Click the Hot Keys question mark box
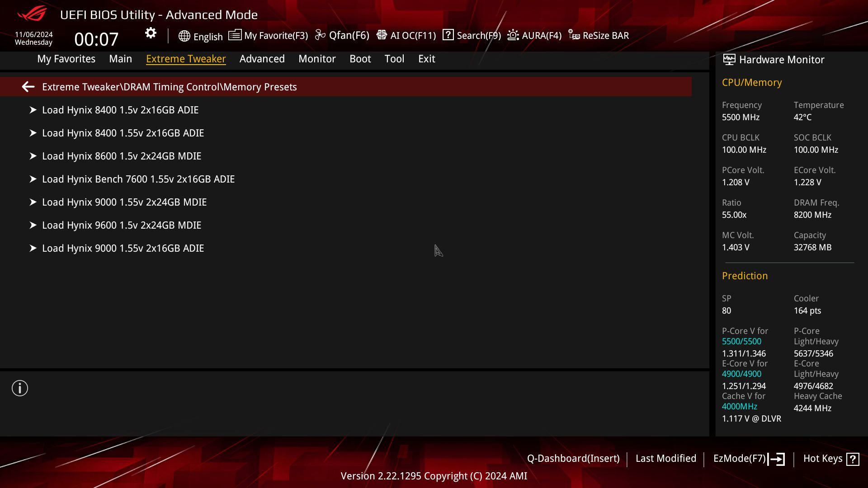Screen dimensions: 868x488 [853, 459]
